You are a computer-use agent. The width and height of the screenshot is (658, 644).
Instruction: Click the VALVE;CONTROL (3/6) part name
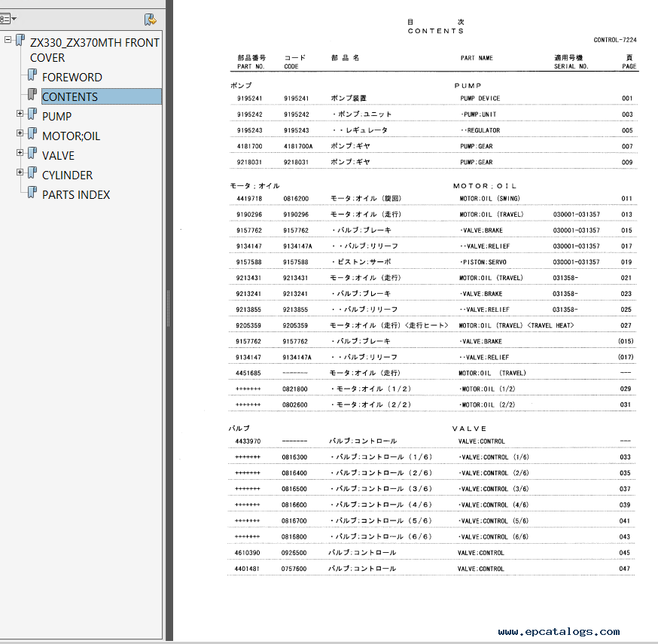click(494, 489)
